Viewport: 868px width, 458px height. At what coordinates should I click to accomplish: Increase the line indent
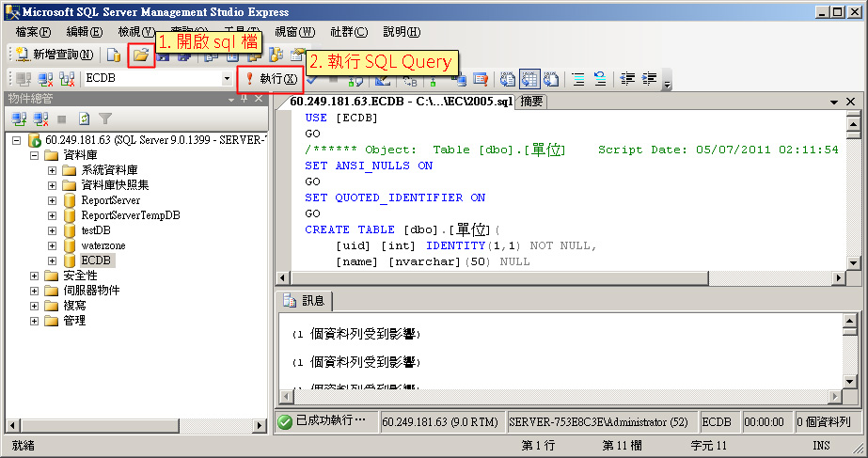coord(649,79)
